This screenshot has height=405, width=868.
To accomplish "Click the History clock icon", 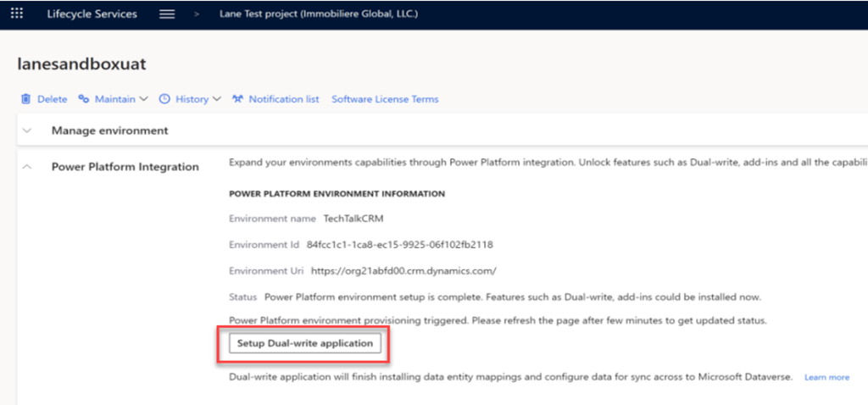I will pyautogui.click(x=164, y=99).
